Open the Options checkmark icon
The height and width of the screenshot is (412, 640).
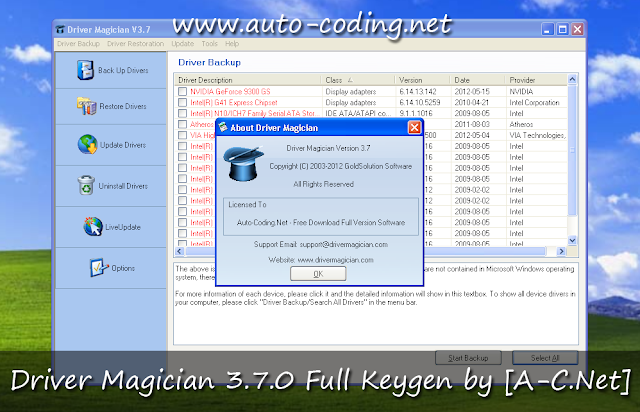[99, 268]
